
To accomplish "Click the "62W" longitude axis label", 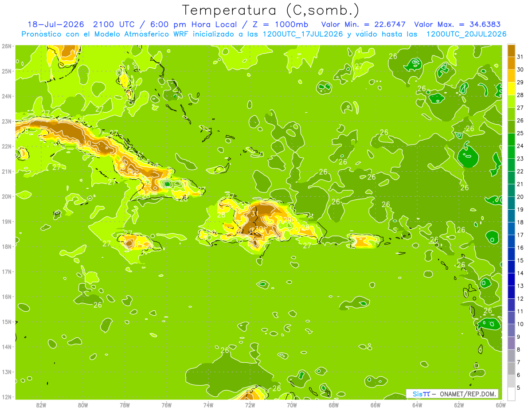I will click(x=459, y=405).
